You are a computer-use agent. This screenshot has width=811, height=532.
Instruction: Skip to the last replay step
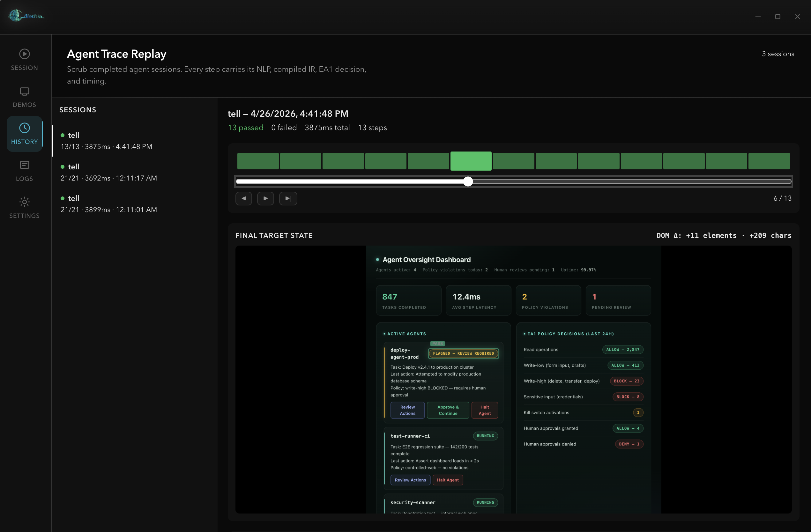(288, 198)
